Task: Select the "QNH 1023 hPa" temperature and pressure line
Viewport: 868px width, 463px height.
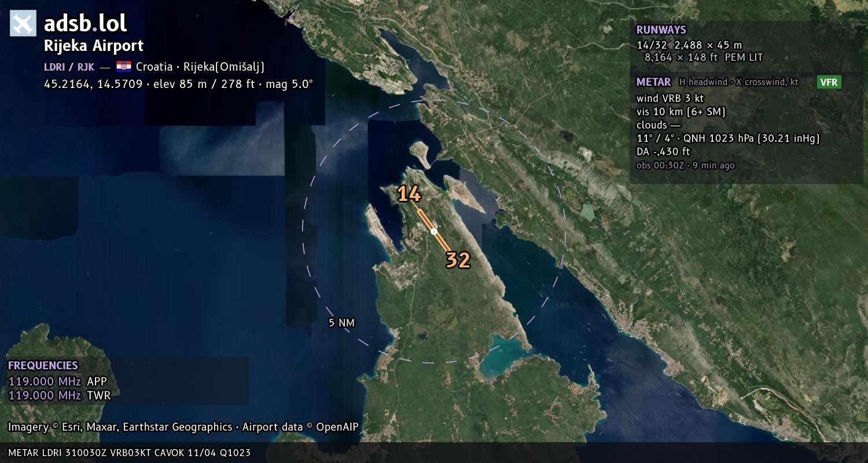Action: [x=728, y=138]
